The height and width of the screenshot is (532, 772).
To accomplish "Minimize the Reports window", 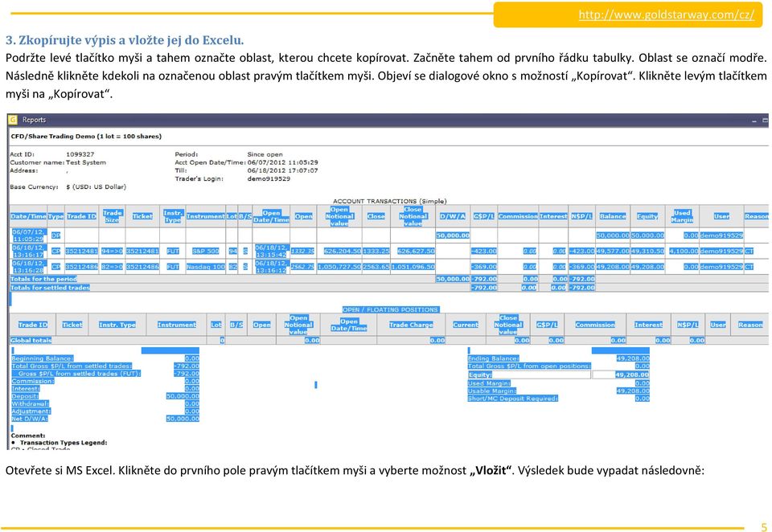I will (x=754, y=120).
